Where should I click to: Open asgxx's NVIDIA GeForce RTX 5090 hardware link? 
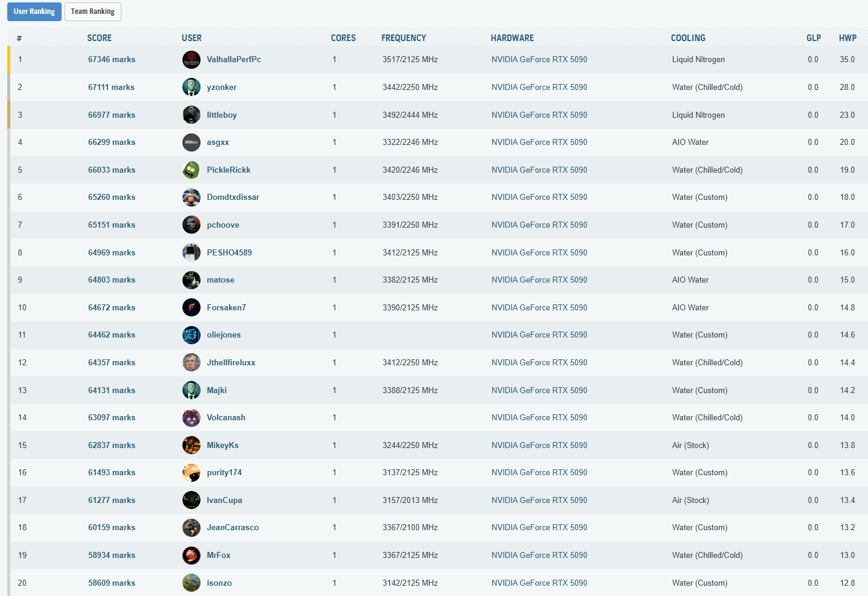click(539, 142)
